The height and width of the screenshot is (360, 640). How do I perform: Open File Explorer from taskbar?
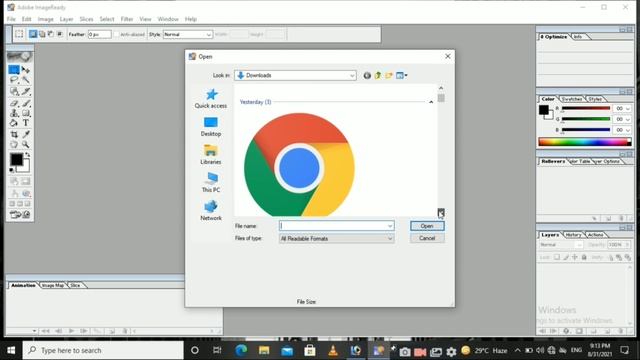pyautogui.click(x=264, y=350)
